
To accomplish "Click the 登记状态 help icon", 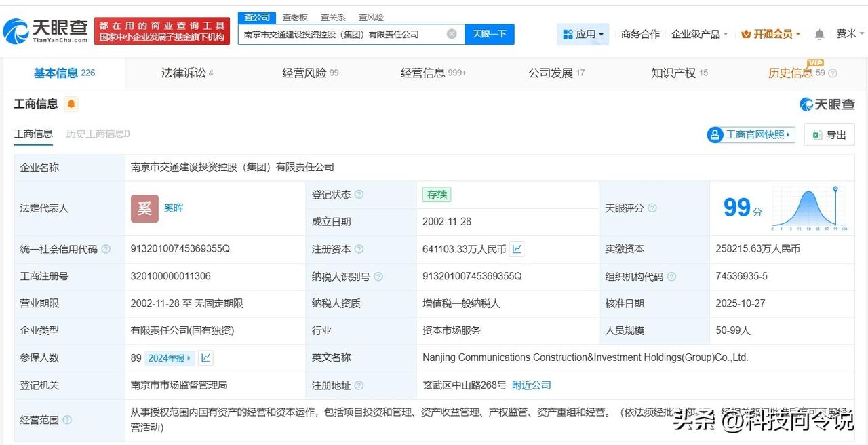I will coord(359,195).
